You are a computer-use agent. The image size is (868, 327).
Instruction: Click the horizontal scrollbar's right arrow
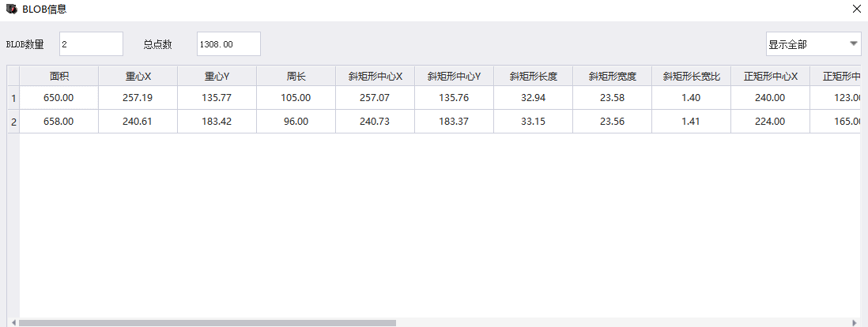855,322
